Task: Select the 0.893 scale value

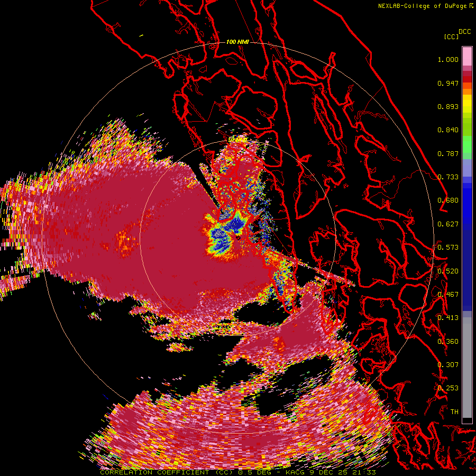Action: point(448,106)
